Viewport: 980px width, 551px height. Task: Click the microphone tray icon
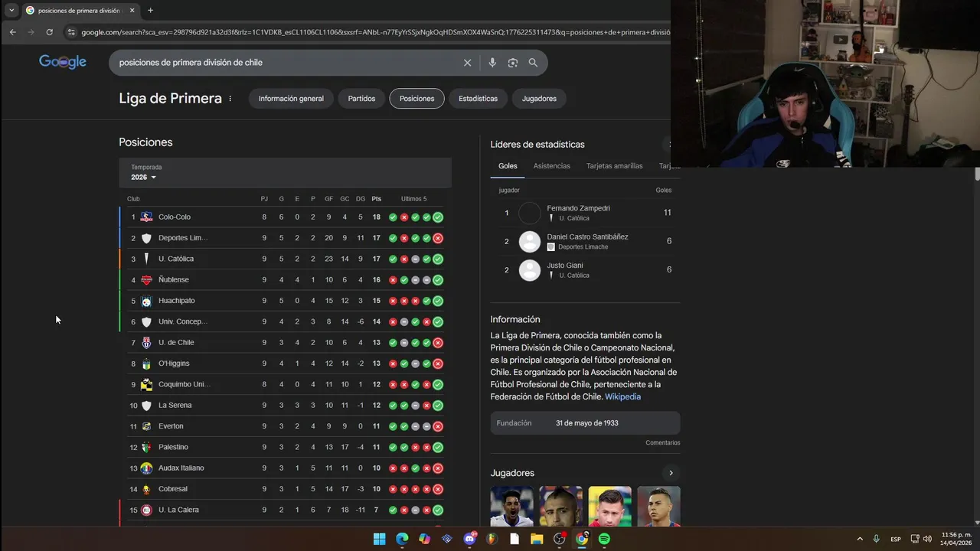click(876, 539)
